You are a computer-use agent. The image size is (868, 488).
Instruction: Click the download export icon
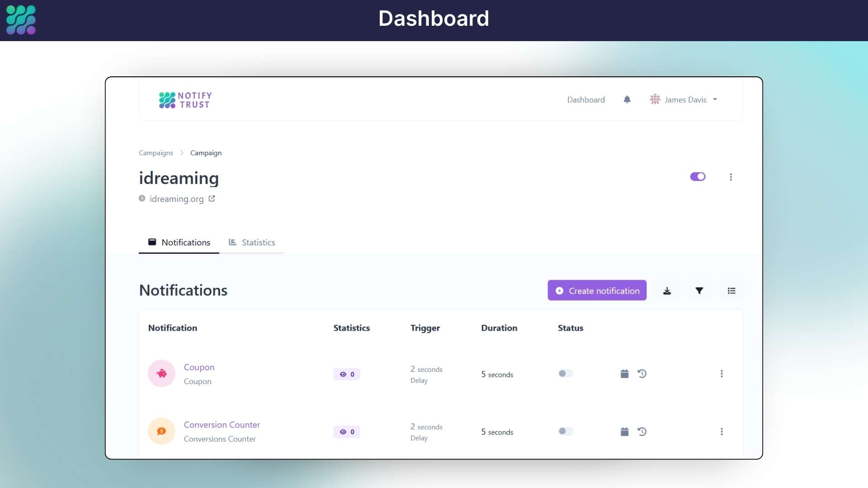[667, 291]
